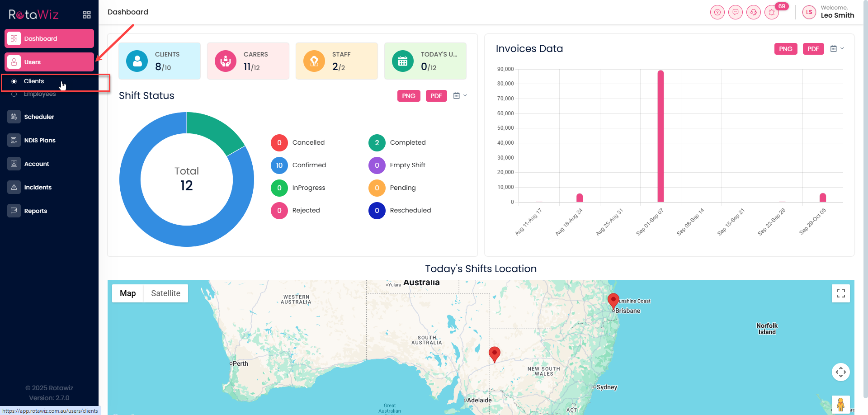Open the chat messages icon

coord(735,12)
